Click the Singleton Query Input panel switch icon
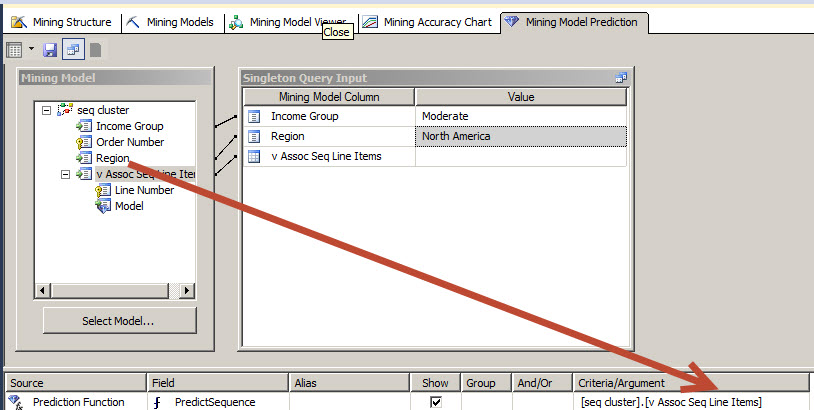This screenshot has width=814, height=410. (x=621, y=78)
